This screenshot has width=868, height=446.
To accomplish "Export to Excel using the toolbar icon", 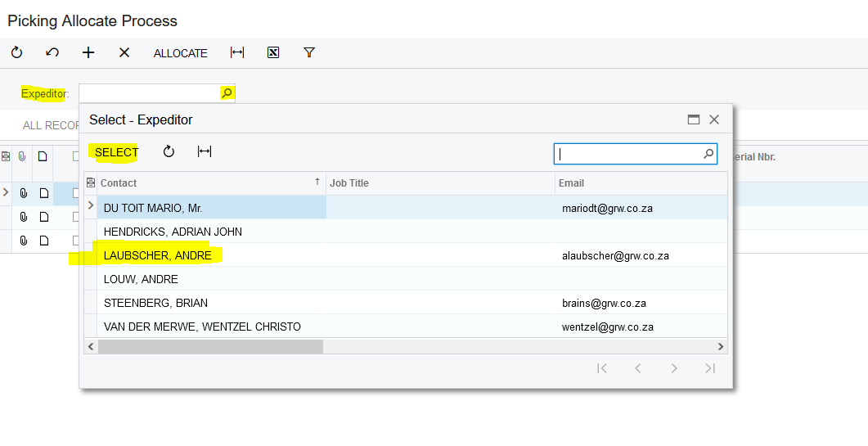I will click(273, 52).
